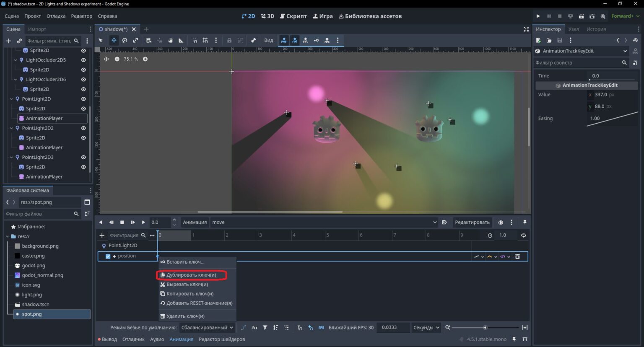Click the Редактировать animation button
This screenshot has width=644, height=347.
[472, 222]
